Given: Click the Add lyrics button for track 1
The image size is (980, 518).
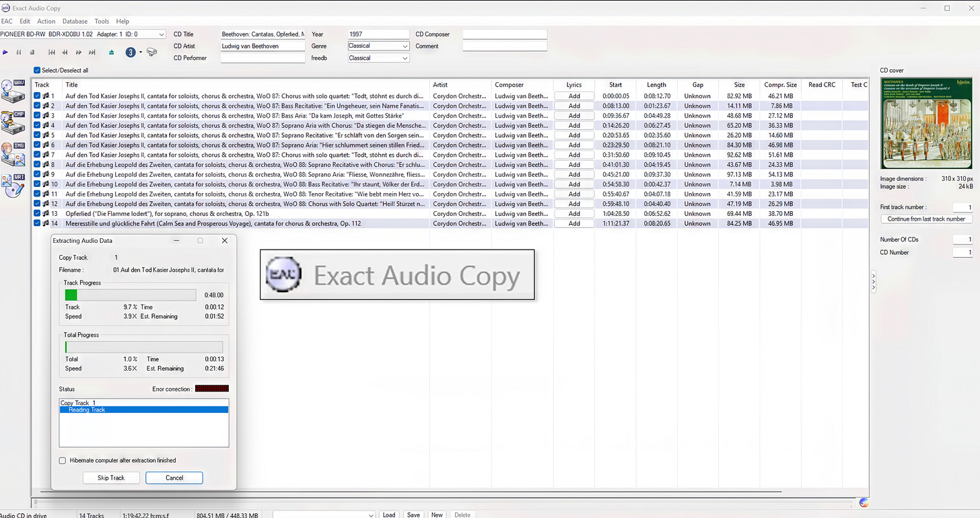Looking at the screenshot, I should (574, 96).
